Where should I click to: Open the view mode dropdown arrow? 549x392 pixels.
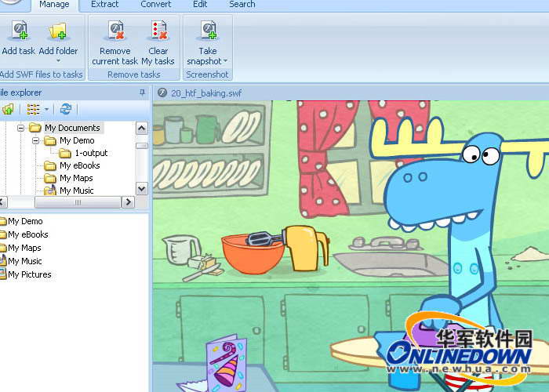(46, 110)
